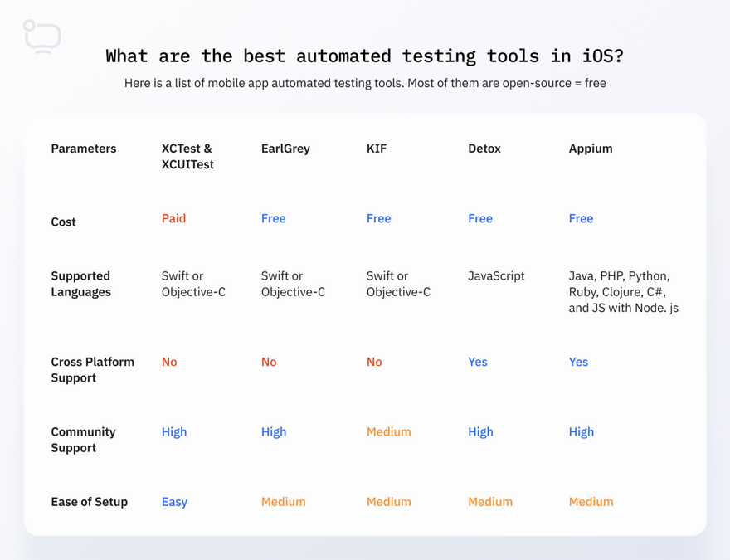Click the main heading about iOS testing tools
This screenshot has height=560, width=730.
364,56
